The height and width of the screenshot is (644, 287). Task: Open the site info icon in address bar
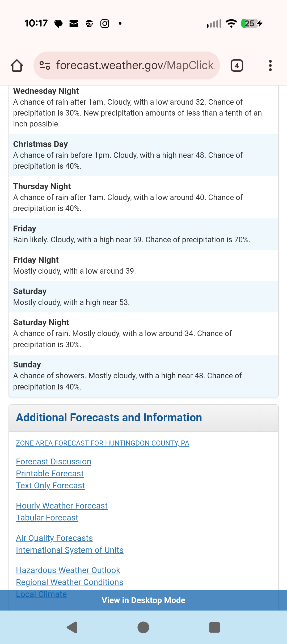[45, 65]
